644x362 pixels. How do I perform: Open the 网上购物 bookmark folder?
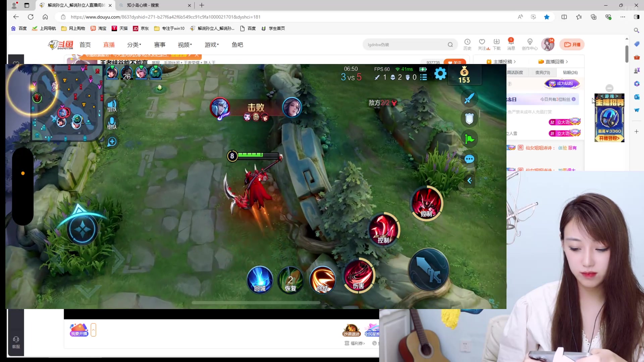(x=73, y=28)
